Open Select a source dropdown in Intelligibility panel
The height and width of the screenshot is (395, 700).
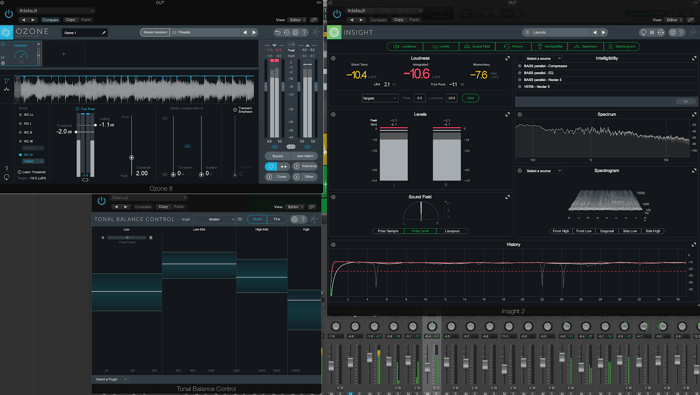(543, 58)
